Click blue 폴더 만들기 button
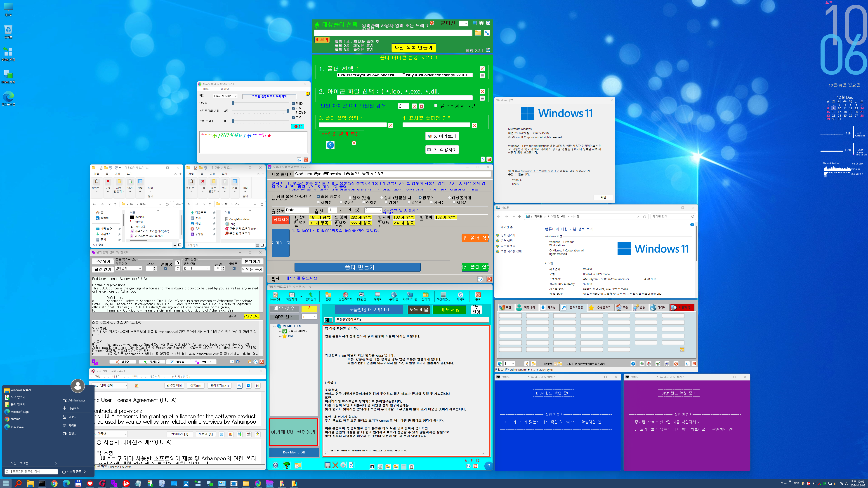The width and height of the screenshot is (868, 488). tap(358, 267)
